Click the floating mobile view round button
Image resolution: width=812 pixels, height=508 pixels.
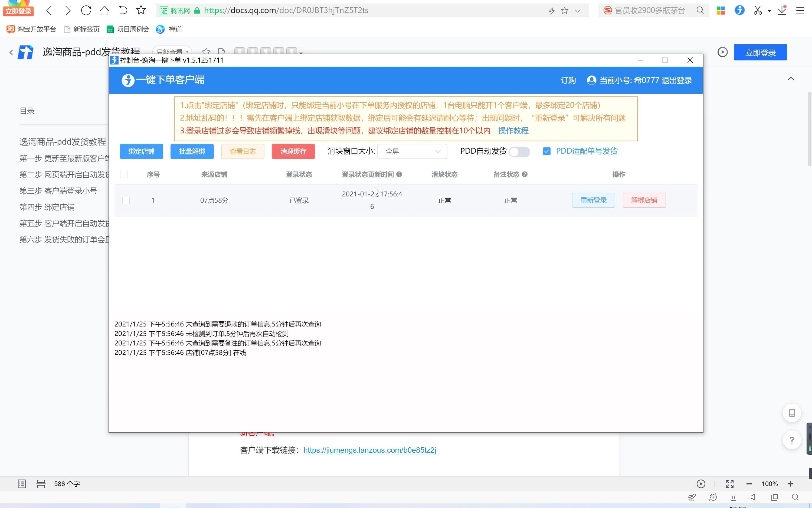pos(792,413)
